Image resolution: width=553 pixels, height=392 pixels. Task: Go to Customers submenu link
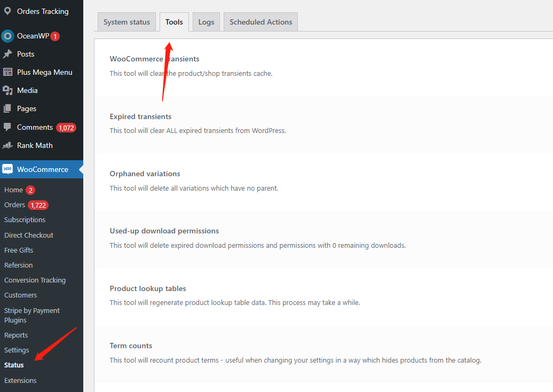[x=20, y=295]
